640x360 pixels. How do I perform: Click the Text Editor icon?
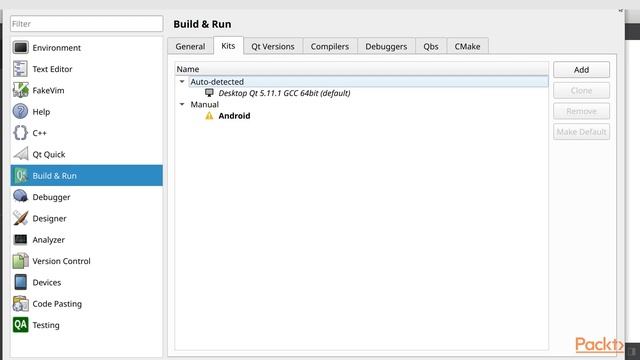20,69
